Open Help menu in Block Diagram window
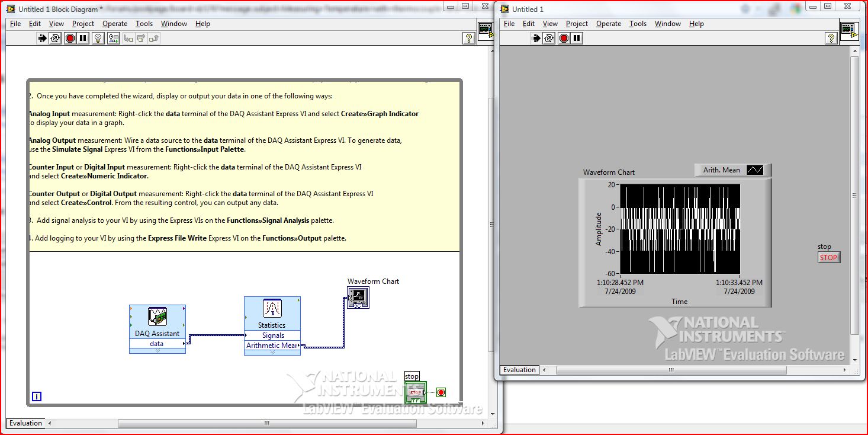The height and width of the screenshot is (435, 868). [x=202, y=24]
